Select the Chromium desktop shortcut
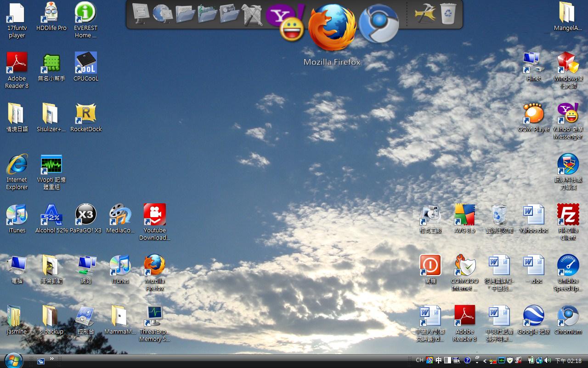Image resolution: width=588 pixels, height=368 pixels. (568, 320)
